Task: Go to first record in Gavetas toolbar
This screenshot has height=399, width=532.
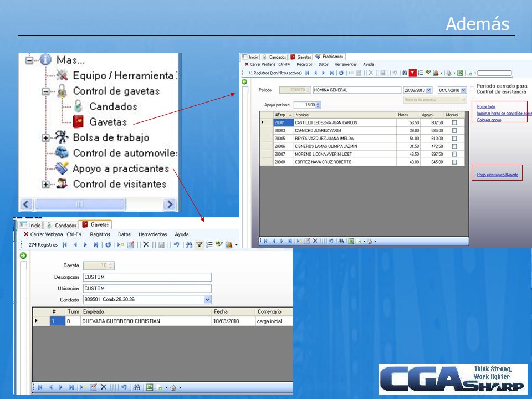Action: [x=64, y=244]
